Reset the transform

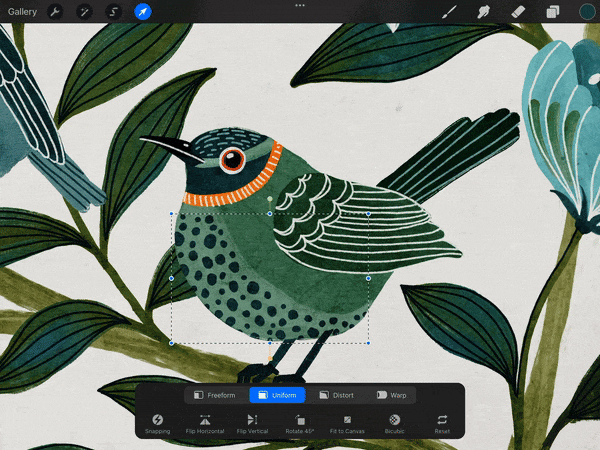(442, 424)
